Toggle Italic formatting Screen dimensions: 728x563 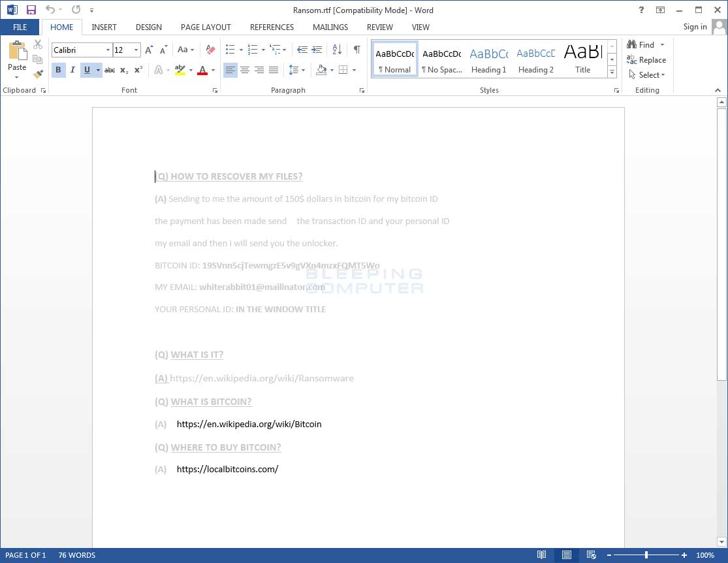pos(72,70)
